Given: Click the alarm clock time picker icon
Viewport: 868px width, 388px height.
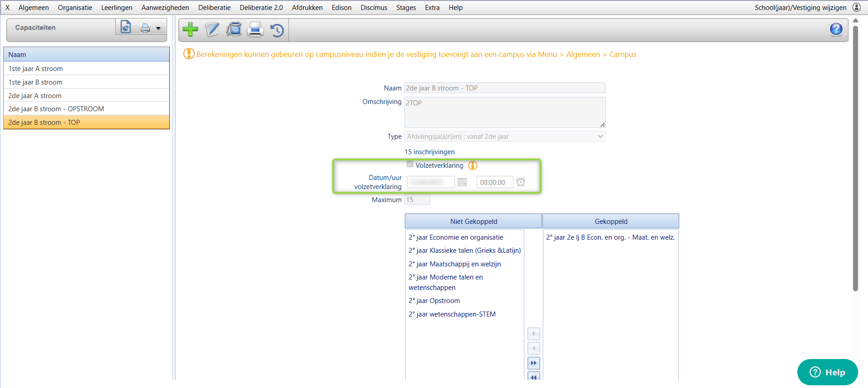Looking at the screenshot, I should coord(521,182).
